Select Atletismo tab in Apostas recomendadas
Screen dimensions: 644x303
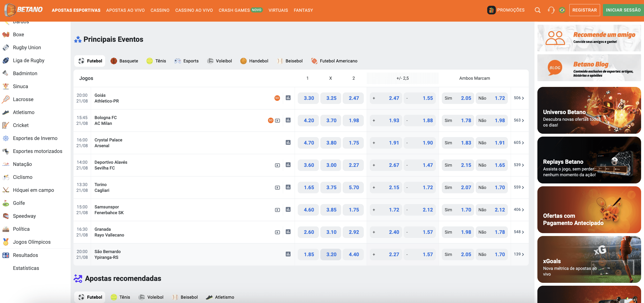point(220,297)
